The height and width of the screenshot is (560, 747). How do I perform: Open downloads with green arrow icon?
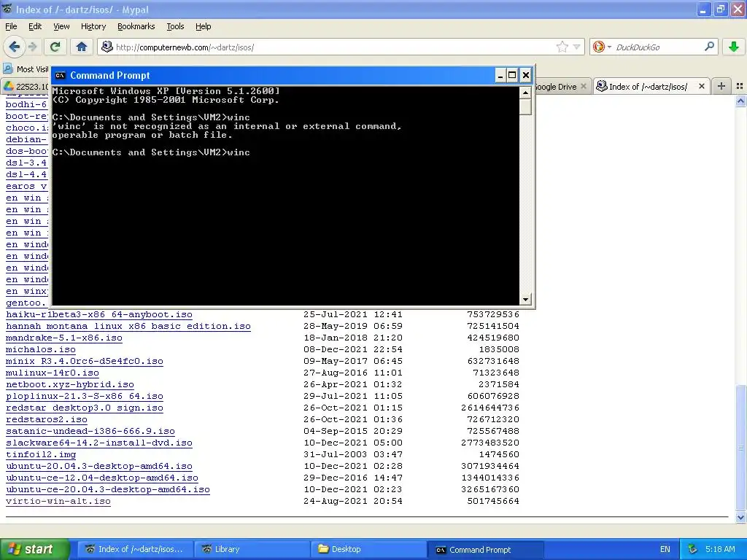[x=734, y=47]
